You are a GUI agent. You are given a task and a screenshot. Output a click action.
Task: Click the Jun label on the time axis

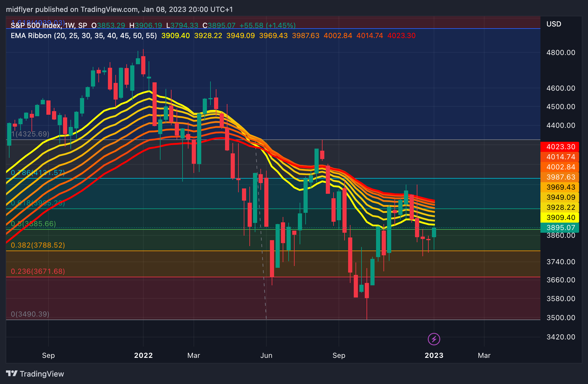(266, 355)
